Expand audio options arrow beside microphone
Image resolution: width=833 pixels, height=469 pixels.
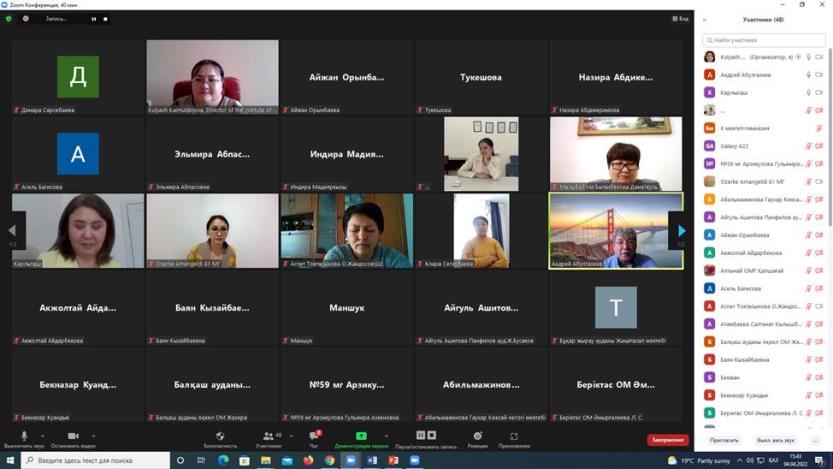click(43, 435)
